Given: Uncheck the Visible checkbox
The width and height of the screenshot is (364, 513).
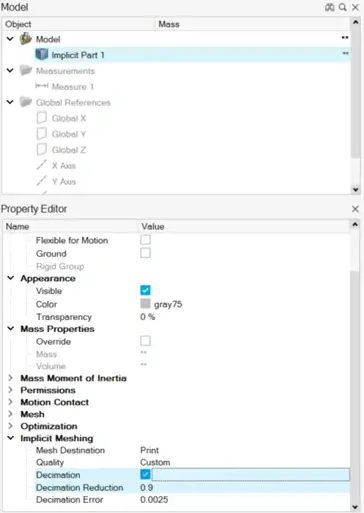Looking at the screenshot, I should [x=145, y=290].
